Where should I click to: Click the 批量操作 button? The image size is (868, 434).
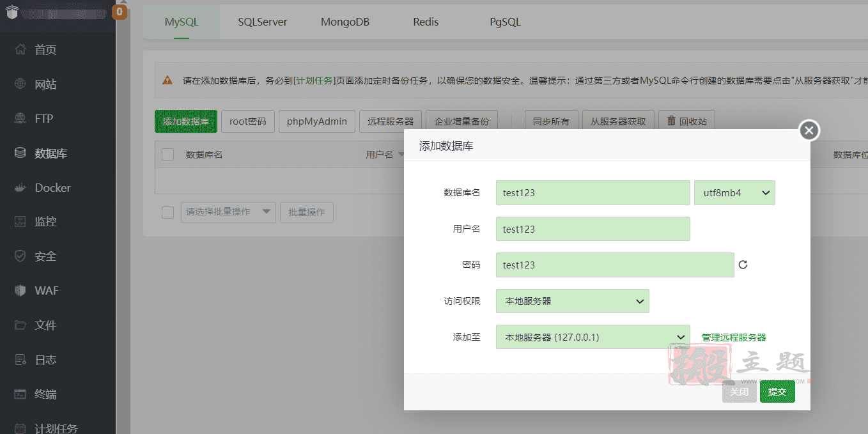coord(307,212)
